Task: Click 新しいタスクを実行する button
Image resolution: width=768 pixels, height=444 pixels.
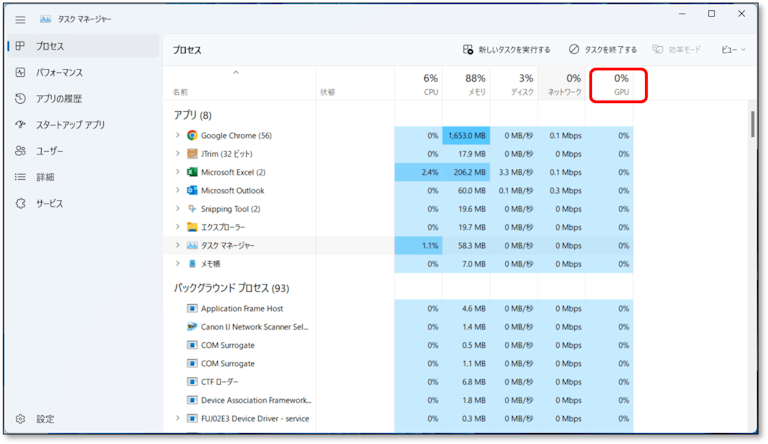Action: pos(506,49)
